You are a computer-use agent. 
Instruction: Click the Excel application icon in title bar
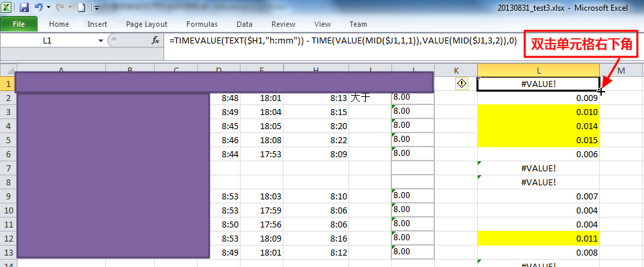(6, 7)
